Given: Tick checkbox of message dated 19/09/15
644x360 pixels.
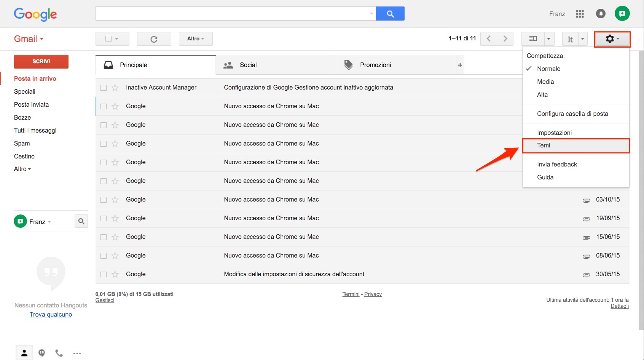Looking at the screenshot, I should (104, 218).
